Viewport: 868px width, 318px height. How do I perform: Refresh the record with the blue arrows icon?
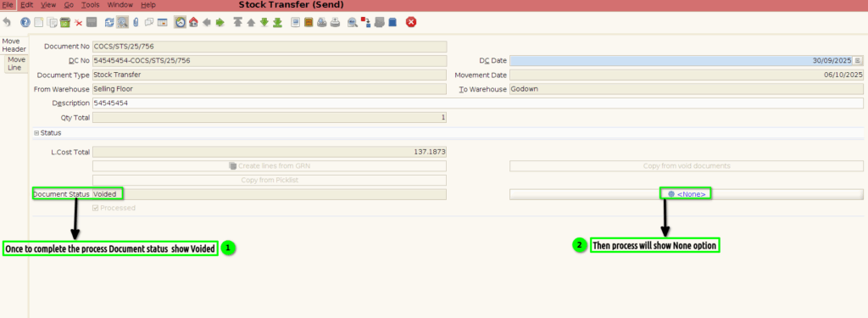coord(109,23)
